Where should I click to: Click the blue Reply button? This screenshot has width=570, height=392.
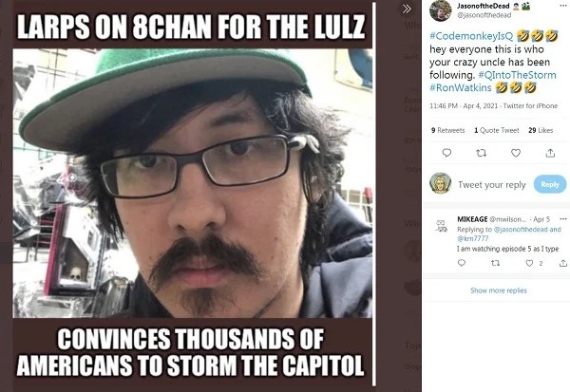click(550, 184)
